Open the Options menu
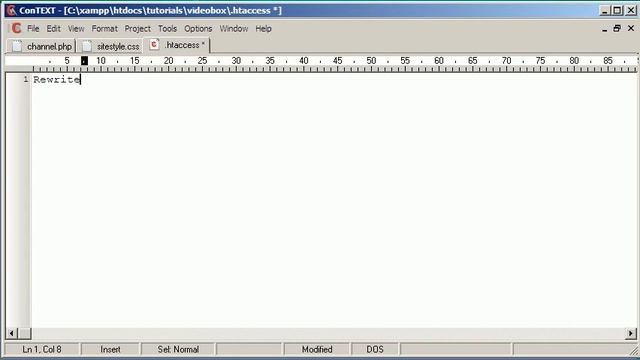The width and height of the screenshot is (640, 360). tap(198, 29)
